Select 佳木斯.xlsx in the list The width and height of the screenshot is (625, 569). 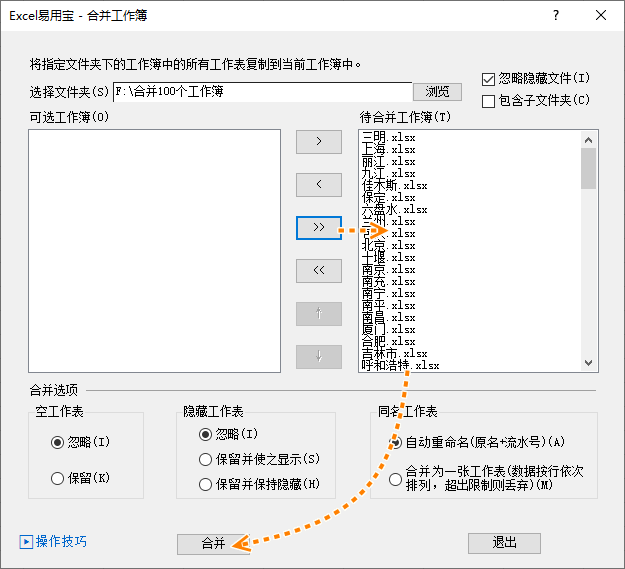pos(395,185)
